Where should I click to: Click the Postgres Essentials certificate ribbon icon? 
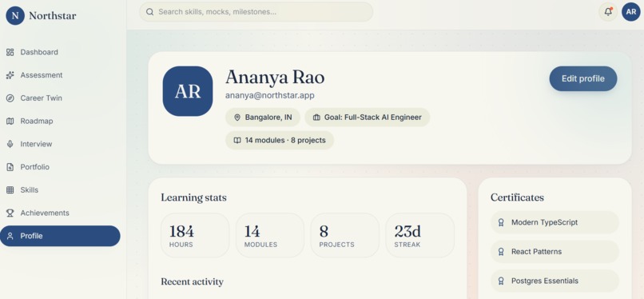(x=501, y=281)
